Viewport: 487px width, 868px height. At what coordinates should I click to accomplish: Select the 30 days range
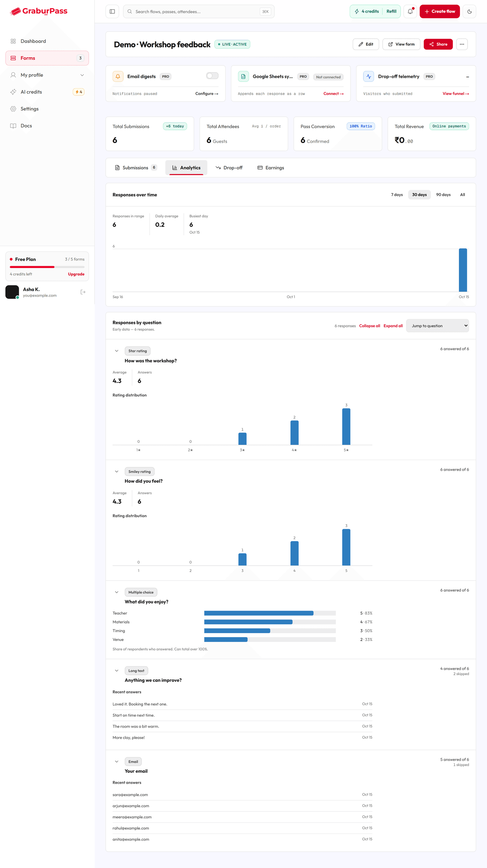[420, 195]
